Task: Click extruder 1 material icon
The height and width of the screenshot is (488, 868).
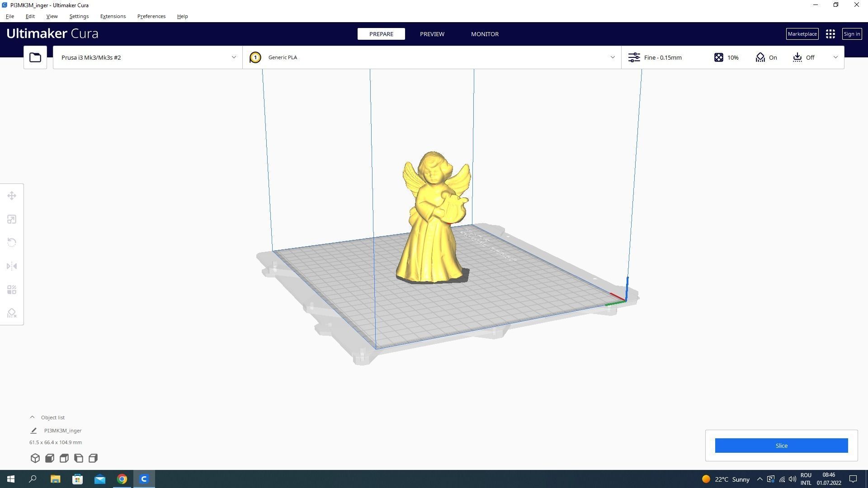Action: (255, 57)
